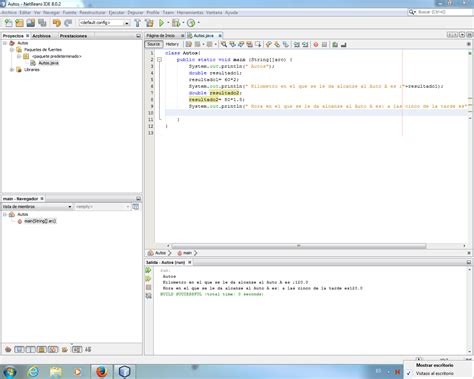This screenshot has width=474, height=379.
Task: Click the Save All toolbar icon
Action: point(42,23)
